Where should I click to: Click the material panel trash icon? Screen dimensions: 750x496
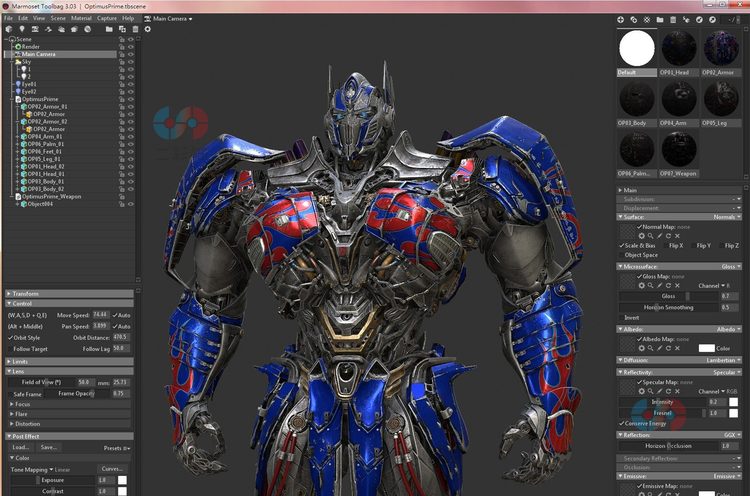(x=673, y=20)
